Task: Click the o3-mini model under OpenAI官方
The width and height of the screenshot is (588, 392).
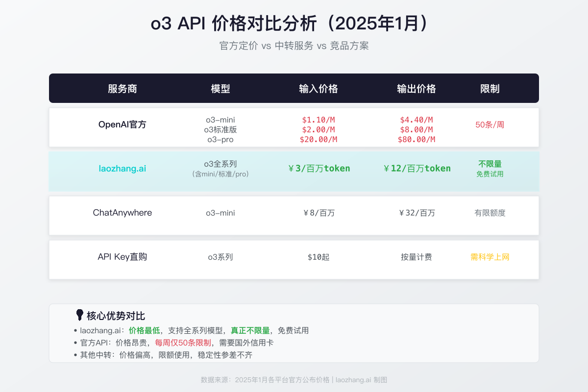Action: point(220,120)
